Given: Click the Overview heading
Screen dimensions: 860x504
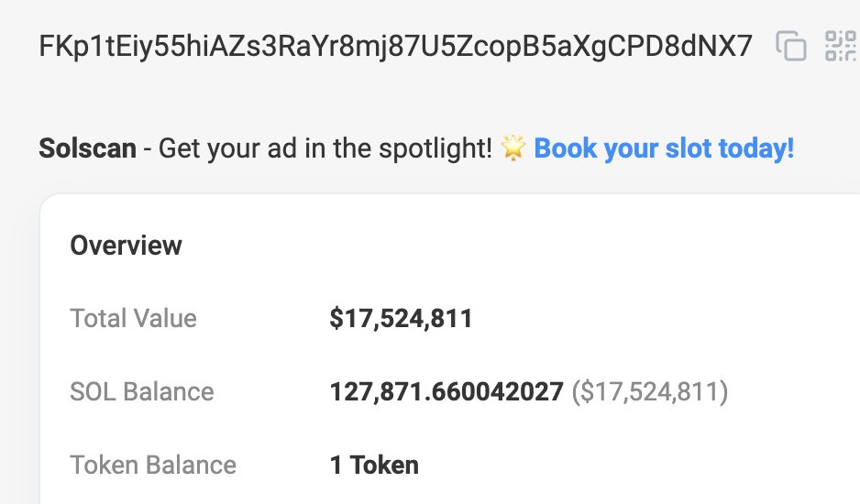Looking at the screenshot, I should point(126,246).
